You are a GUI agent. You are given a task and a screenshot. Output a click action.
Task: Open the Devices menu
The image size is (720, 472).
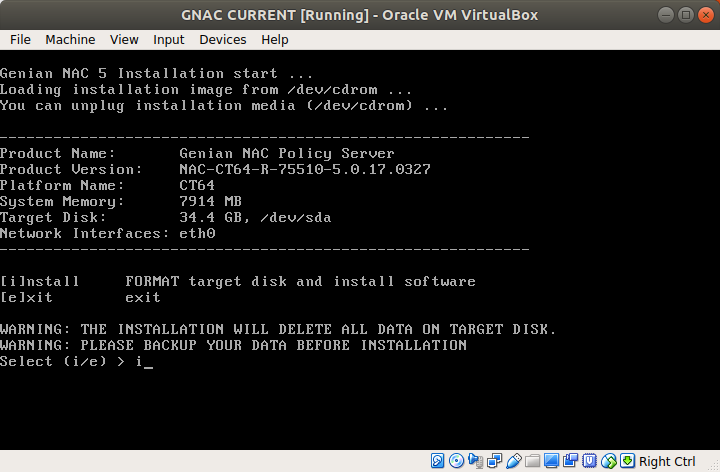pos(222,39)
